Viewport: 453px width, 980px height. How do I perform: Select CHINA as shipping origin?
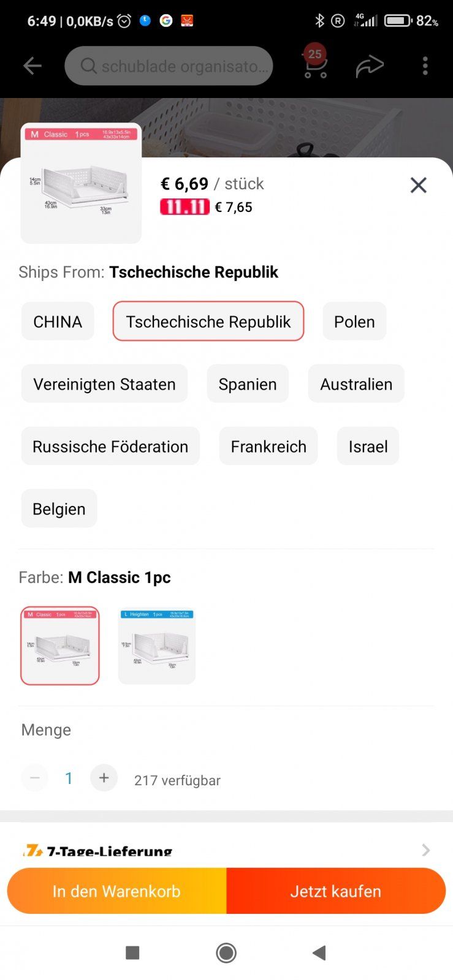coord(58,322)
